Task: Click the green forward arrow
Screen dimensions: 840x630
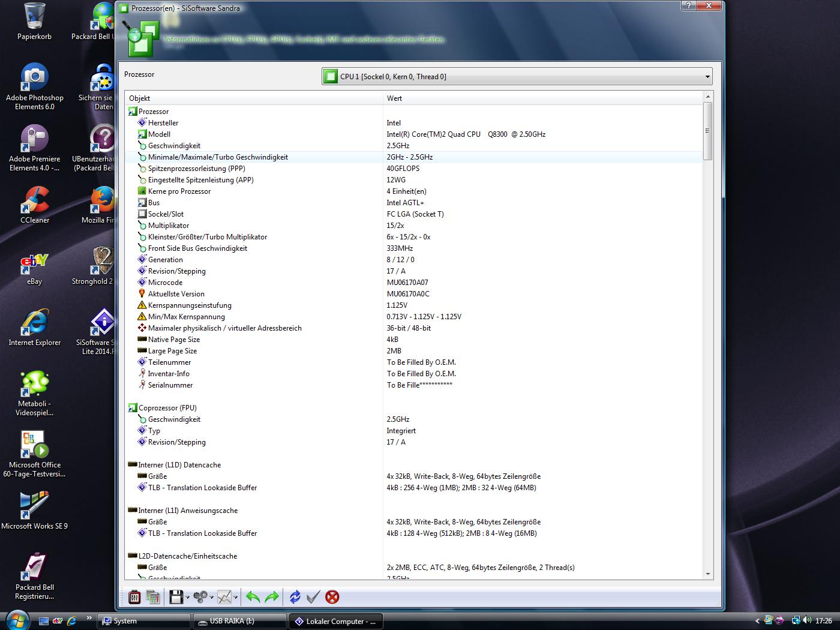Action: (272, 597)
